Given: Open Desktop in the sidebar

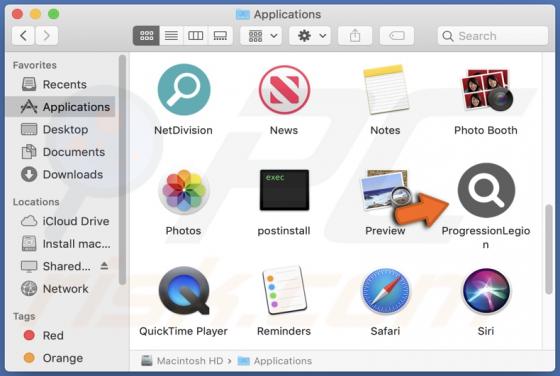Looking at the screenshot, I should (x=61, y=129).
